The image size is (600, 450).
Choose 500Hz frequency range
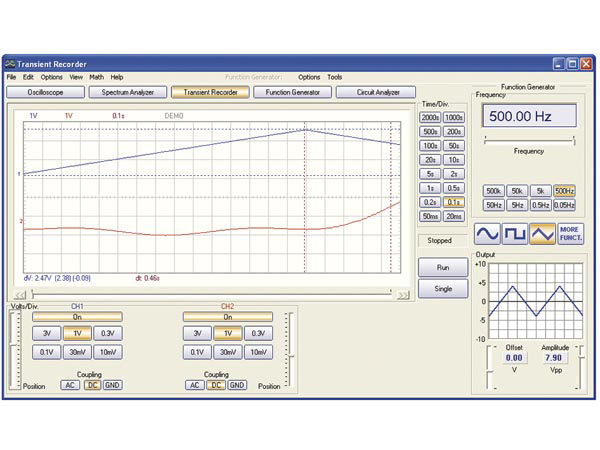click(x=564, y=191)
